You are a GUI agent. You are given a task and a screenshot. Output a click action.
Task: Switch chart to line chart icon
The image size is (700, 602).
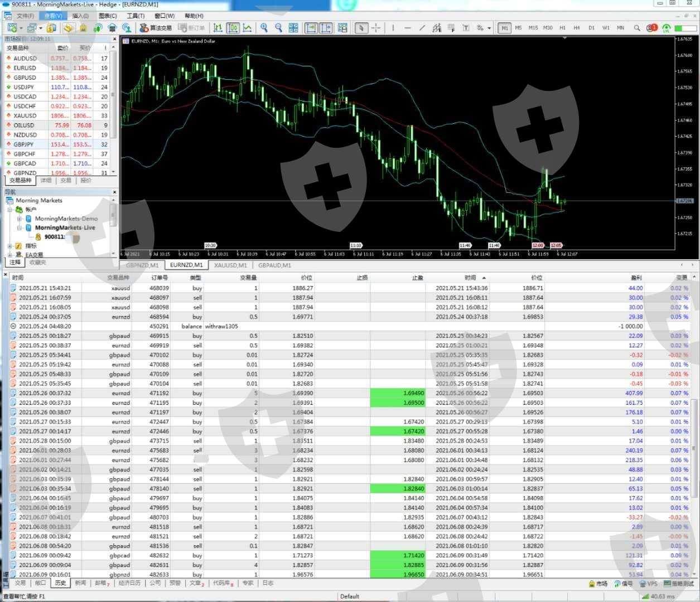point(247,28)
